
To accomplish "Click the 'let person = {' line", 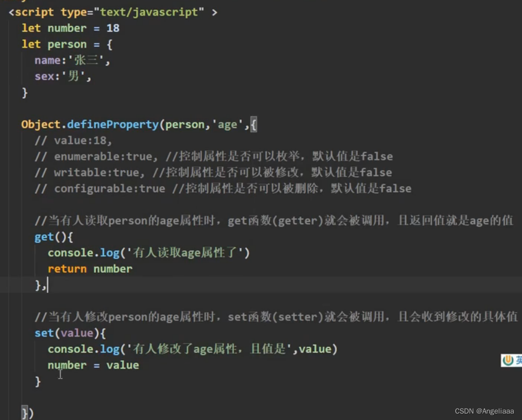I will [x=67, y=44].
